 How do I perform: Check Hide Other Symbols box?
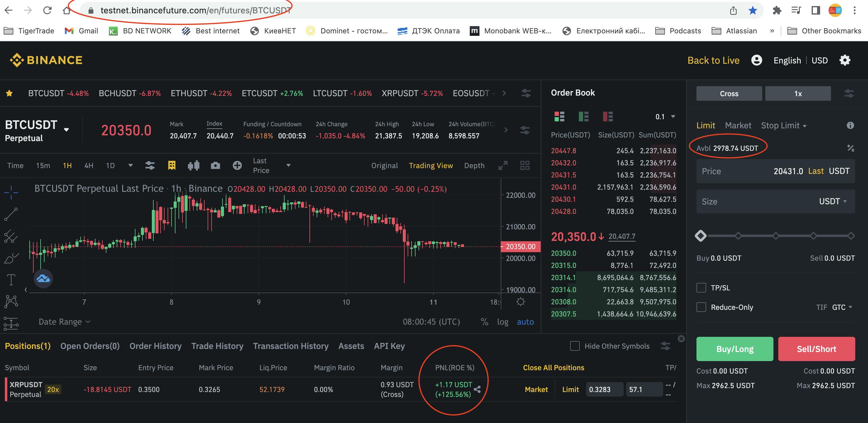click(575, 346)
